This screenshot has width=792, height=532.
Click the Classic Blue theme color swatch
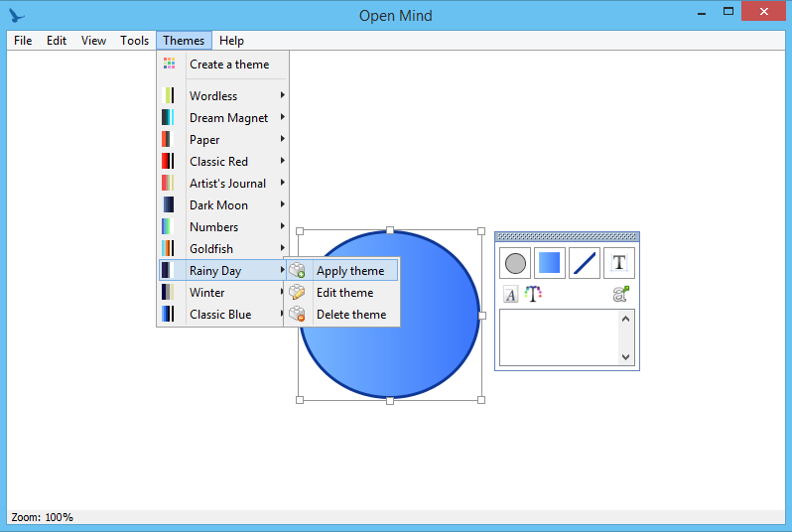click(x=168, y=314)
